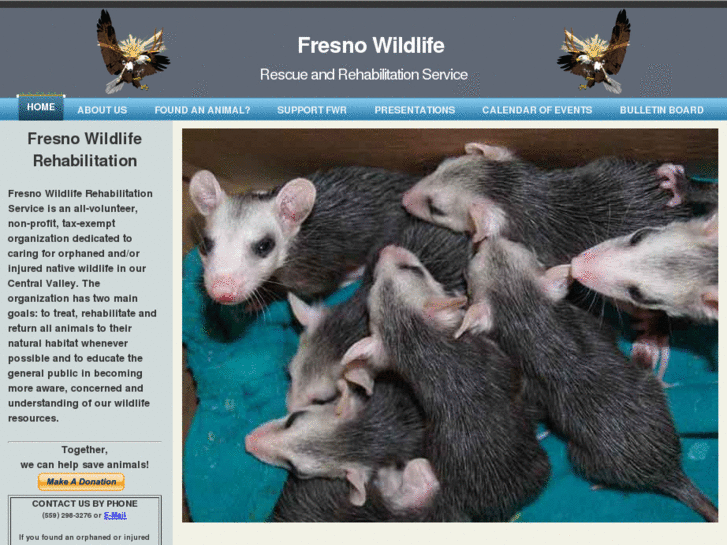Click the baby opossums photo
The image size is (727, 545).
pos(450,325)
